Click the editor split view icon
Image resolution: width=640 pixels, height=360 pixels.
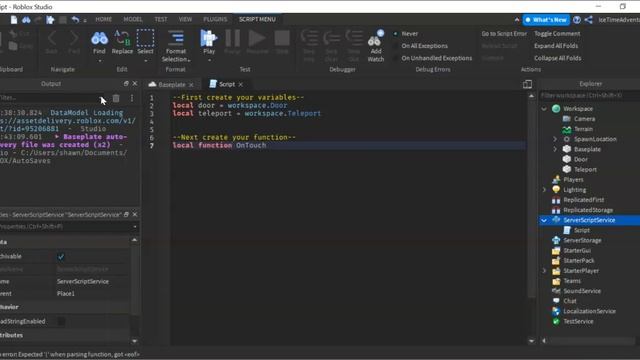click(x=527, y=84)
